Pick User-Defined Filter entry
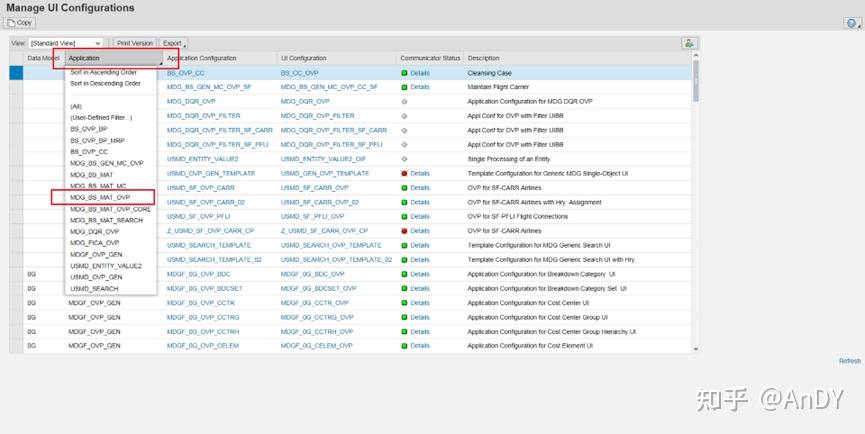 (101, 117)
